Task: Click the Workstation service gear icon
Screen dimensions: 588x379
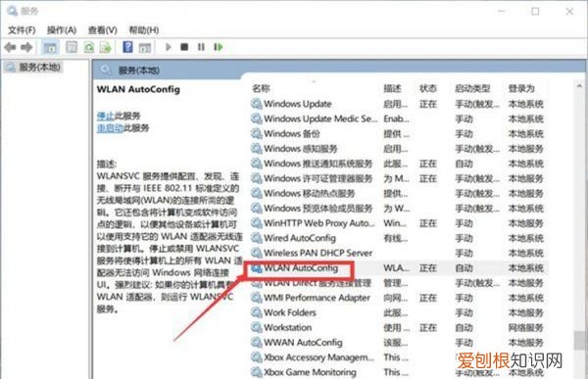Action: [x=257, y=328]
